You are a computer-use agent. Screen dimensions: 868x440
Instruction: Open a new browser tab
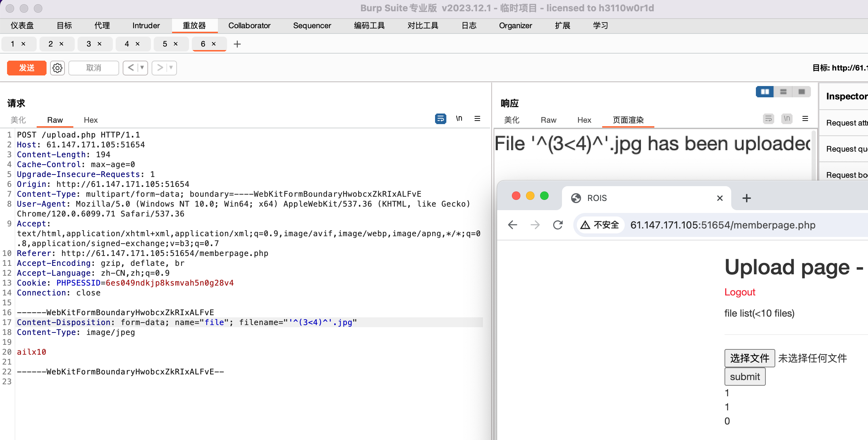[x=747, y=198]
